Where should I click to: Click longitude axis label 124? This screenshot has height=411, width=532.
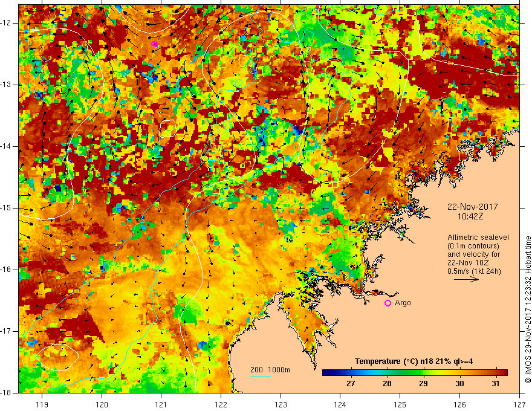pos(340,404)
